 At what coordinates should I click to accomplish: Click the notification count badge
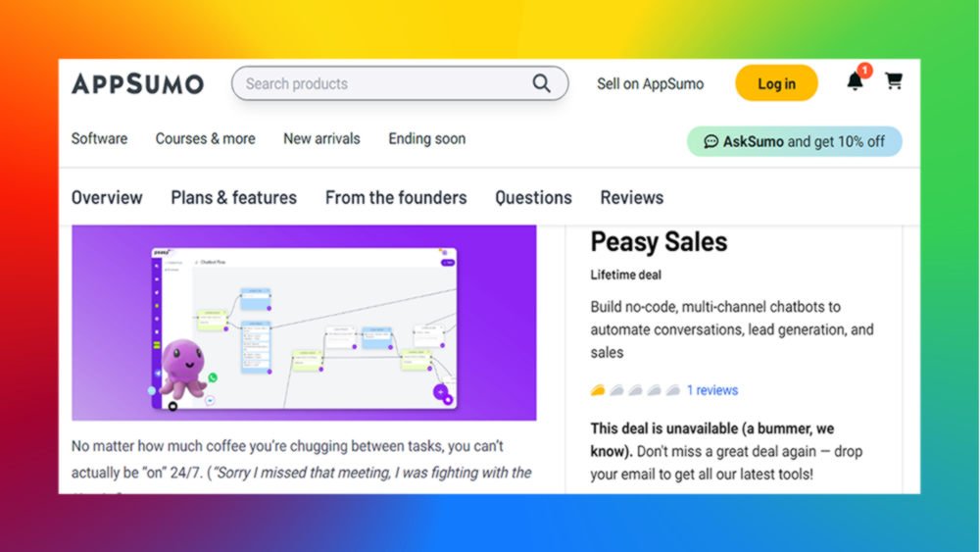click(x=864, y=70)
